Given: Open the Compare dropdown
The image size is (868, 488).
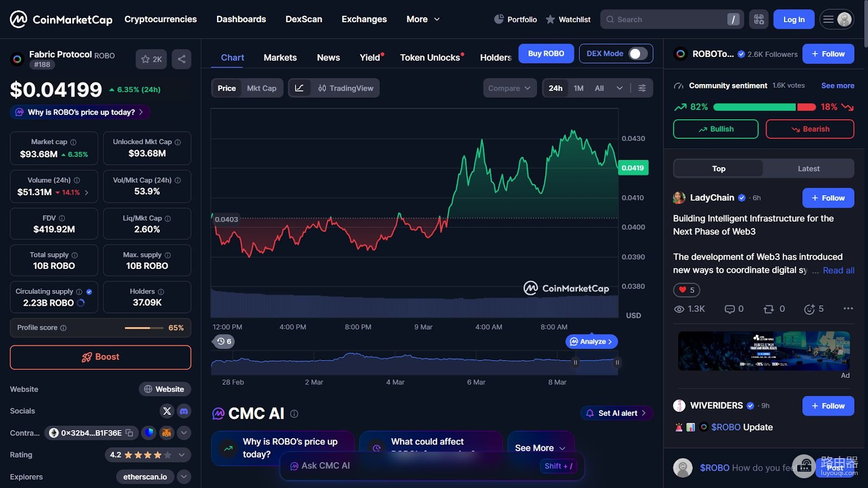Looking at the screenshot, I should 510,88.
